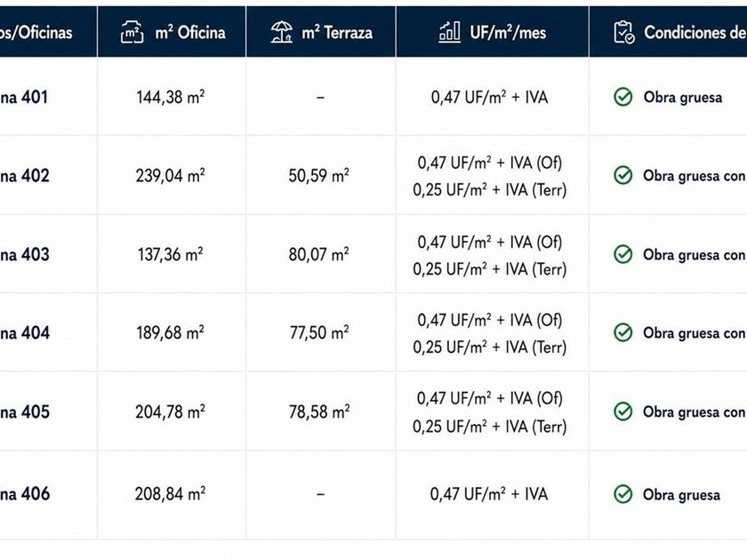
Task: Click green check icon for Oficina 404
Action: point(622,332)
